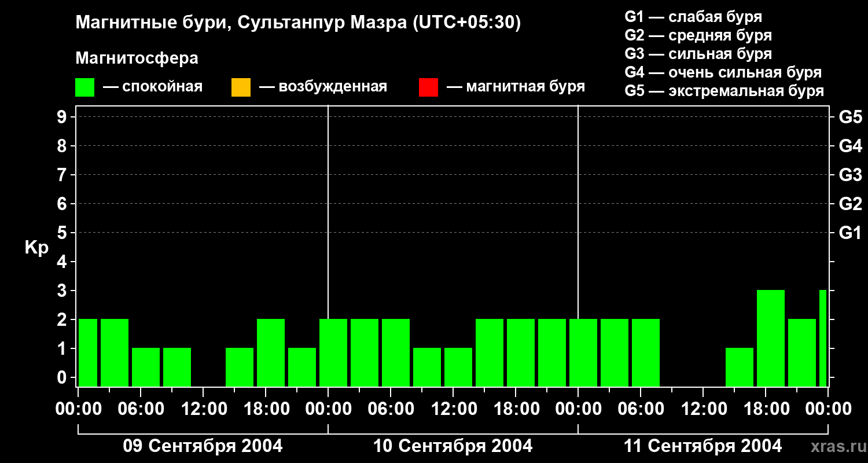Click the 'Магнитосфера' legend heading
Image resolution: width=868 pixels, height=463 pixels.
coord(137,58)
